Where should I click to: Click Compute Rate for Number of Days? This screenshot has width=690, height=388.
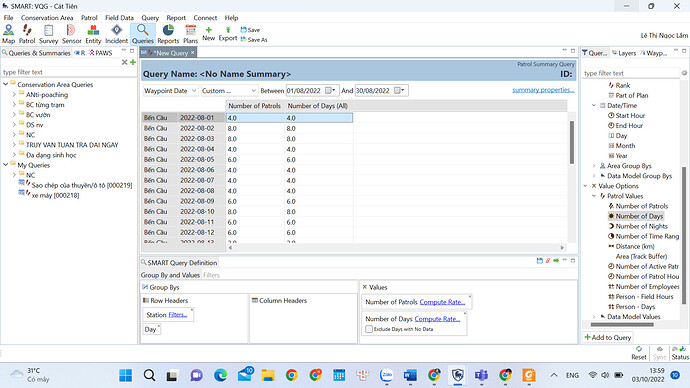coord(437,318)
